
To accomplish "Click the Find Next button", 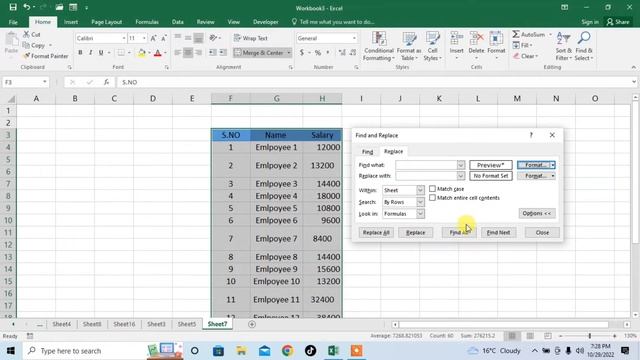I will (498, 232).
